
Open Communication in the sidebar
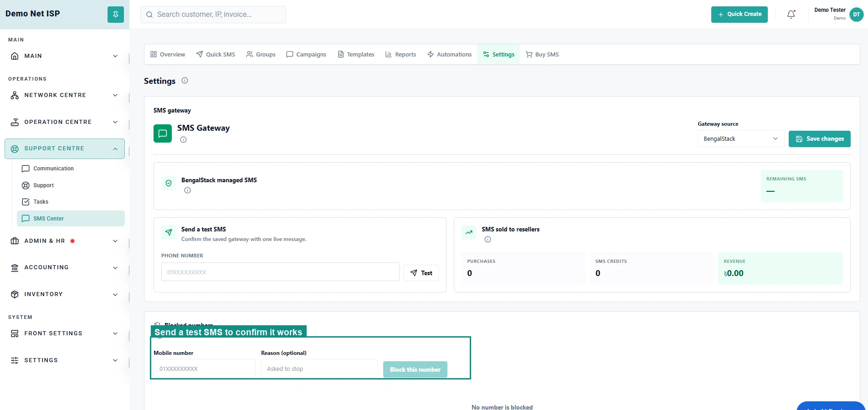point(71,169)
